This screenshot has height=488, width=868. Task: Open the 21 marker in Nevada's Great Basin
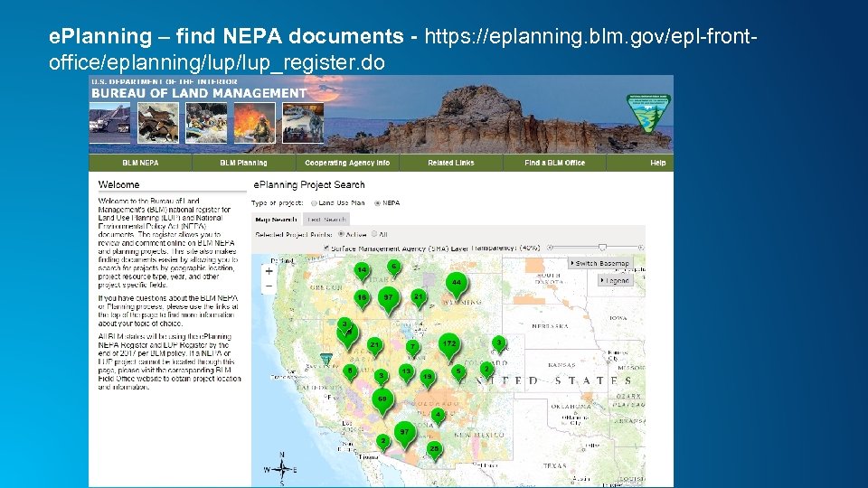[374, 347]
